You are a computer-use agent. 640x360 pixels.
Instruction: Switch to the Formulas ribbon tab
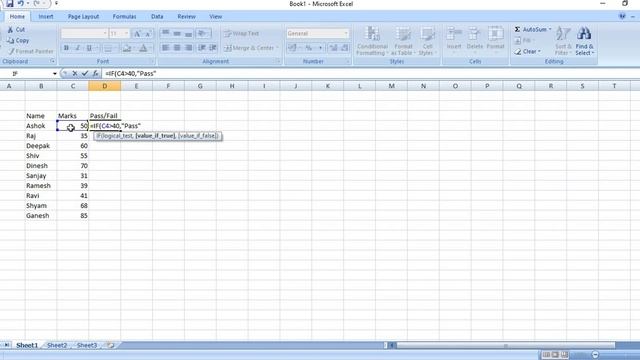[x=124, y=17]
